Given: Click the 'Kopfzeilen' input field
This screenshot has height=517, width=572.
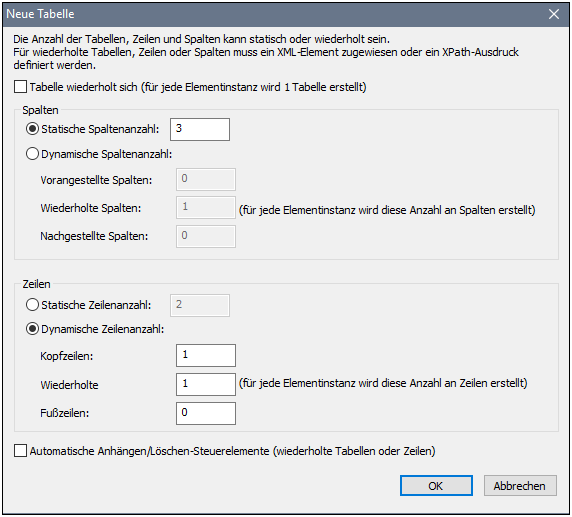Looking at the screenshot, I should pos(206,355).
